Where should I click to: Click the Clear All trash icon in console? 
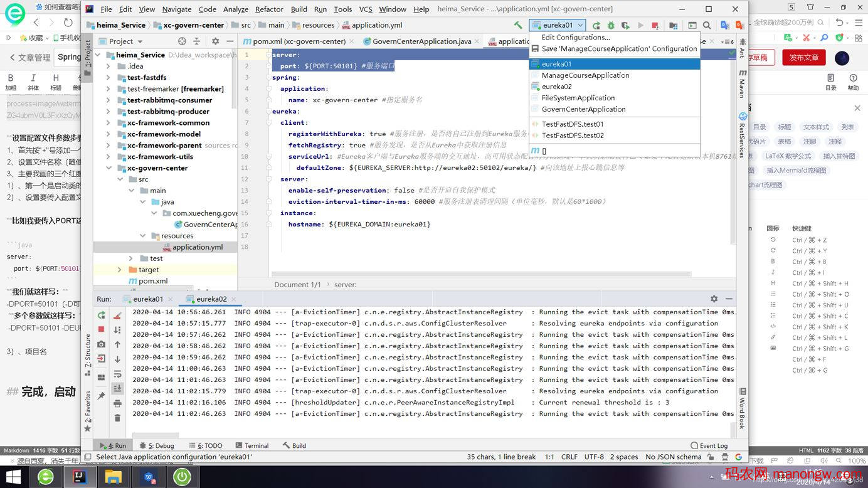coord(117,417)
